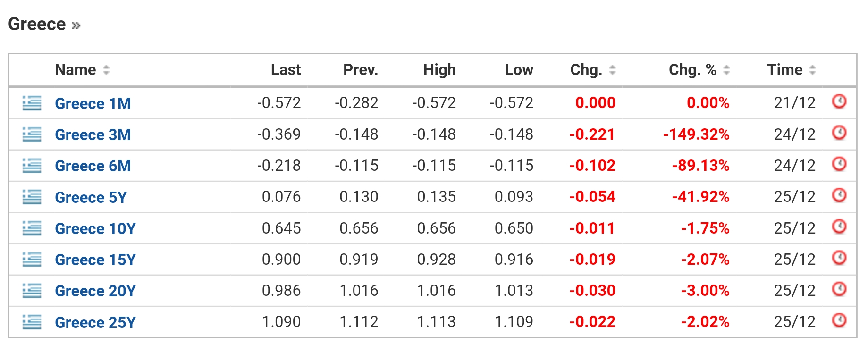Click the flag icon beside Greece 20Y

coord(32,291)
